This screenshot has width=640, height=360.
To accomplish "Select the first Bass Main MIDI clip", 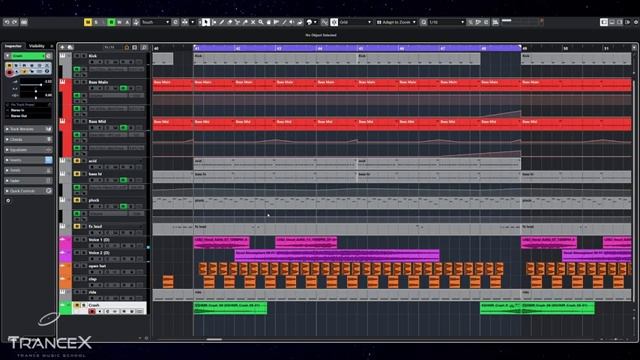I will (173, 85).
